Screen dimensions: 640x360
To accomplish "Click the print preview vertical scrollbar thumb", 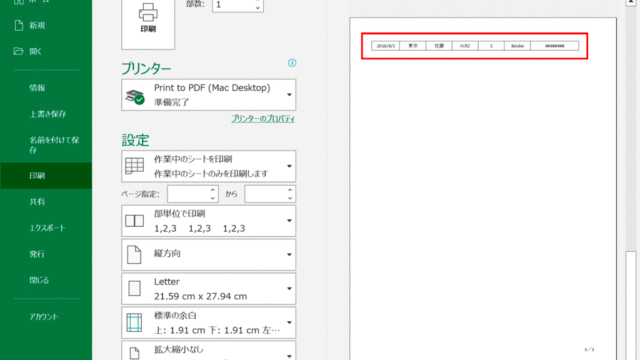I will (x=631, y=306).
